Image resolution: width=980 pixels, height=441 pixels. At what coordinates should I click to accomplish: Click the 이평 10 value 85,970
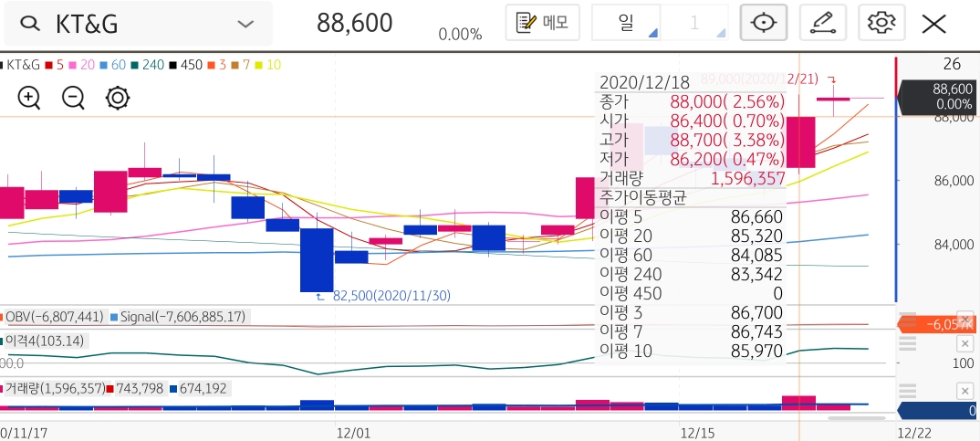pos(756,352)
